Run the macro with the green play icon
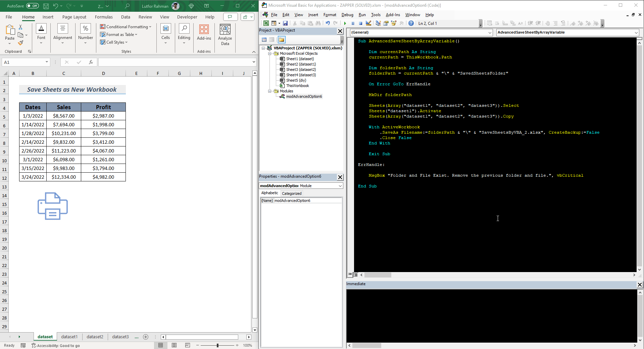 point(345,23)
